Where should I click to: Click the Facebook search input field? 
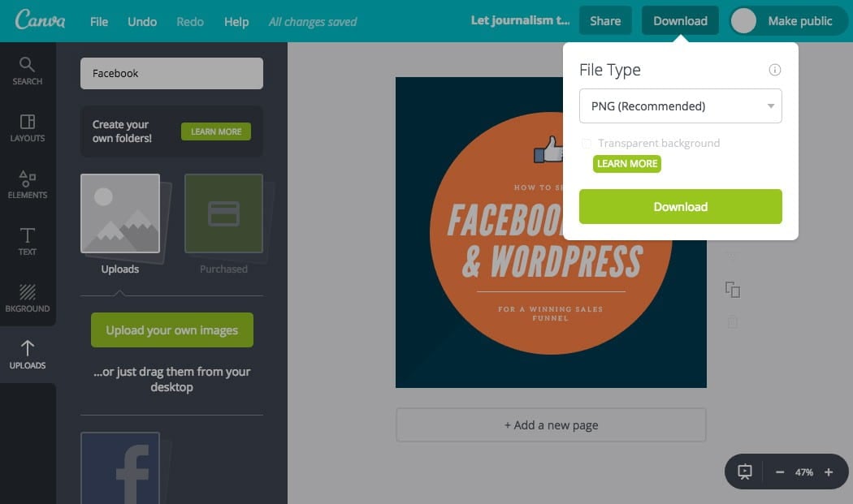pyautogui.click(x=171, y=73)
